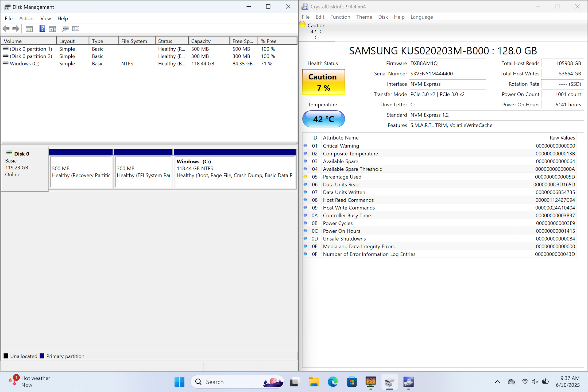This screenshot has height=392, width=588.
Task: Sort by the File System column header
Action: click(137, 41)
